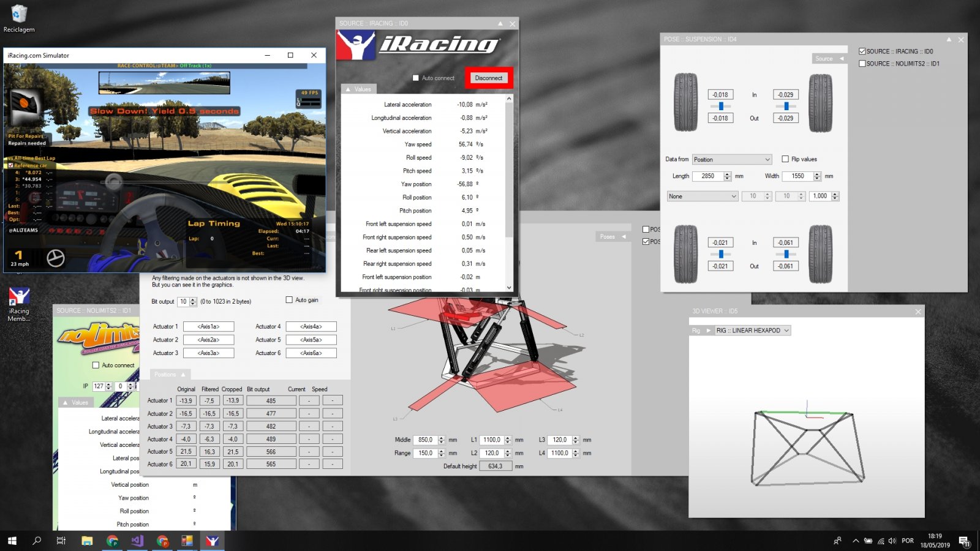980x551 pixels.
Task: Click the scroll down arrow in the iRacing values list
Action: (x=509, y=288)
